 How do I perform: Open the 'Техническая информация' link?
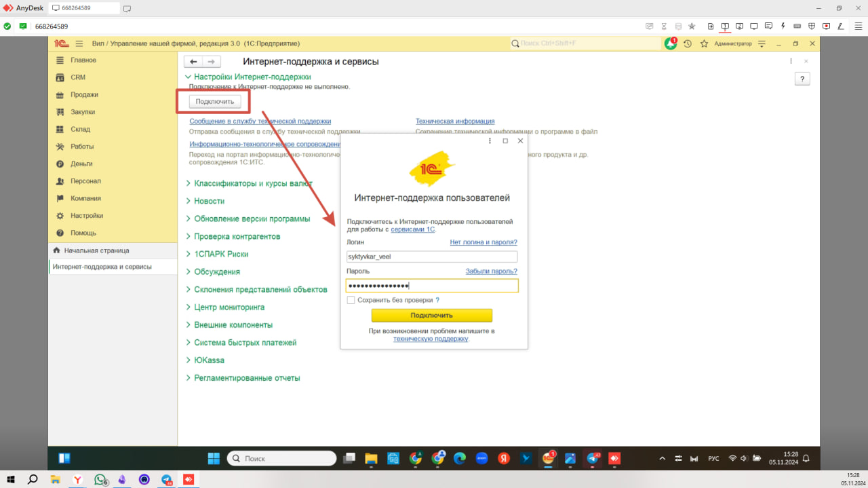pyautogui.click(x=455, y=121)
